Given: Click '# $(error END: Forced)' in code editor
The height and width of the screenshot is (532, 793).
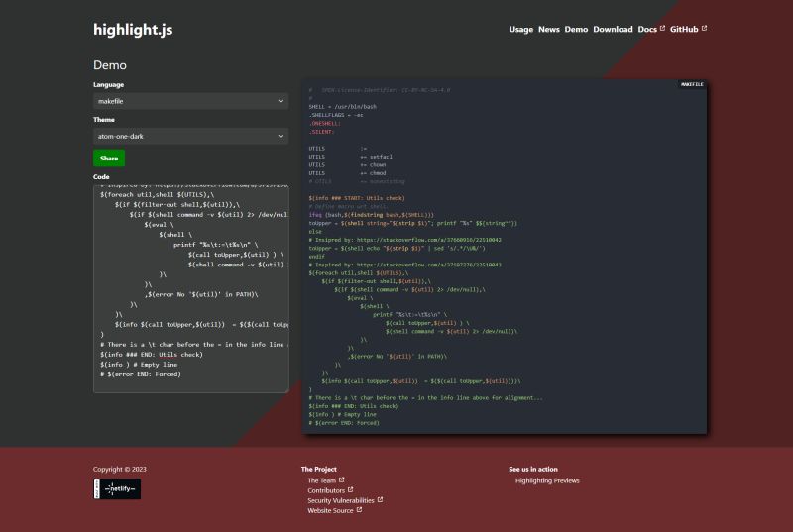Looking at the screenshot, I should [x=141, y=374].
